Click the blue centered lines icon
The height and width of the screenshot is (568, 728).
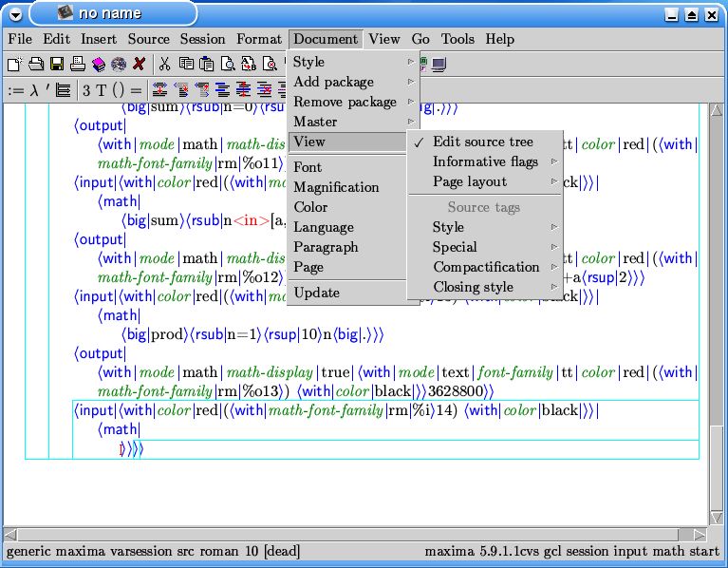(x=223, y=89)
